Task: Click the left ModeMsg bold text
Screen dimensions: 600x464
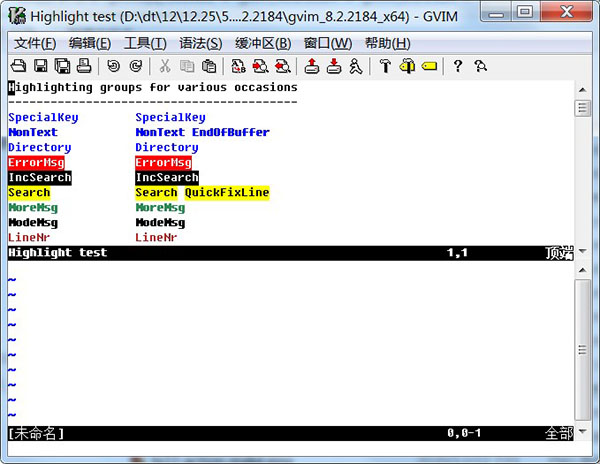Action: click(x=33, y=223)
